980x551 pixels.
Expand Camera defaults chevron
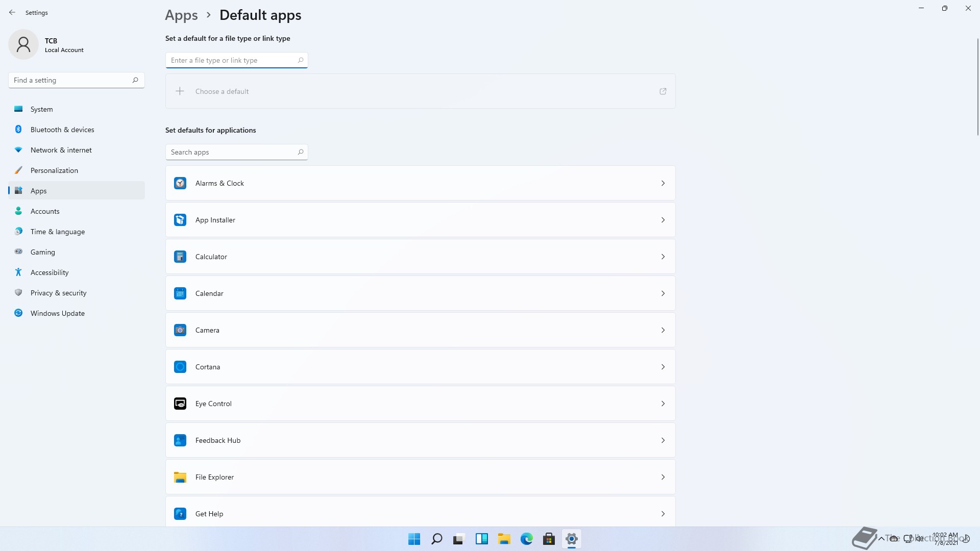[663, 330]
